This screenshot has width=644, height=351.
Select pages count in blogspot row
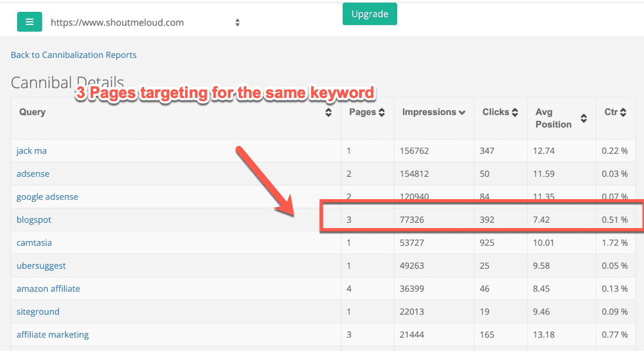(349, 220)
